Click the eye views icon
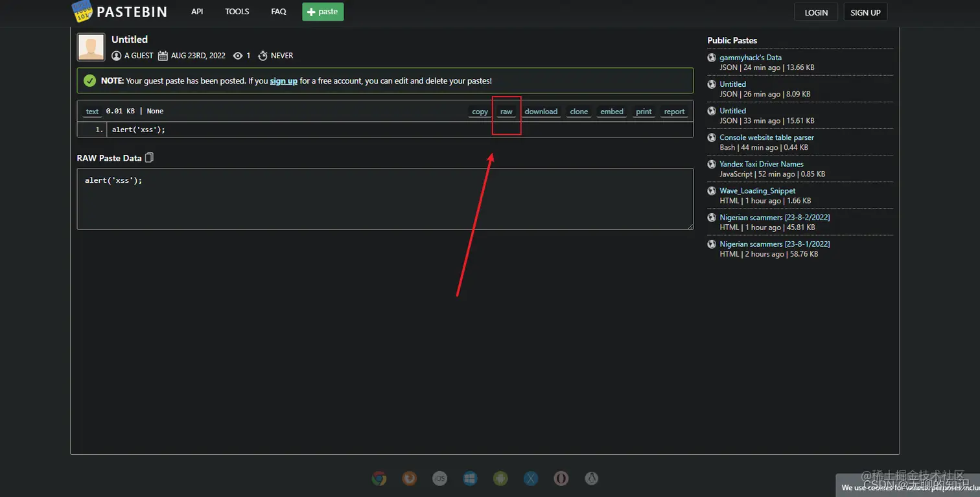 point(238,56)
